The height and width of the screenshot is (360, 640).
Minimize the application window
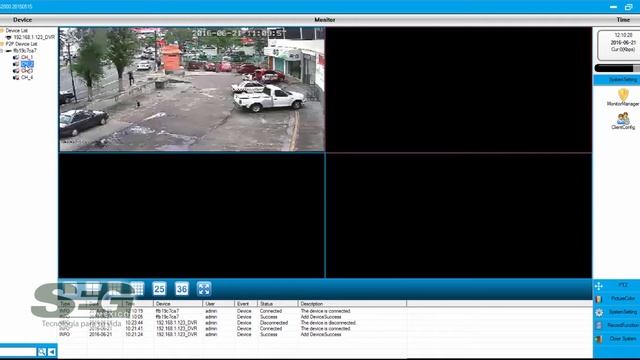tap(613, 7)
